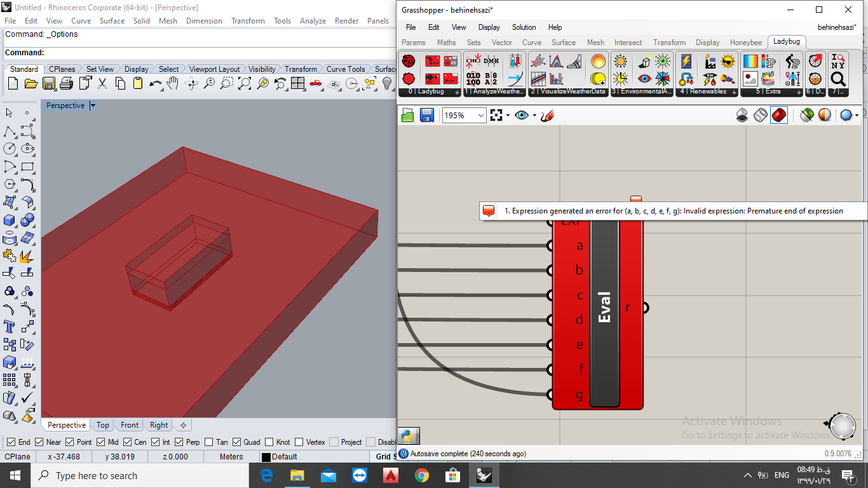Expand the 5 | Extra panel arrow
Image resolution: width=868 pixels, height=488 pixels.
tap(799, 92)
